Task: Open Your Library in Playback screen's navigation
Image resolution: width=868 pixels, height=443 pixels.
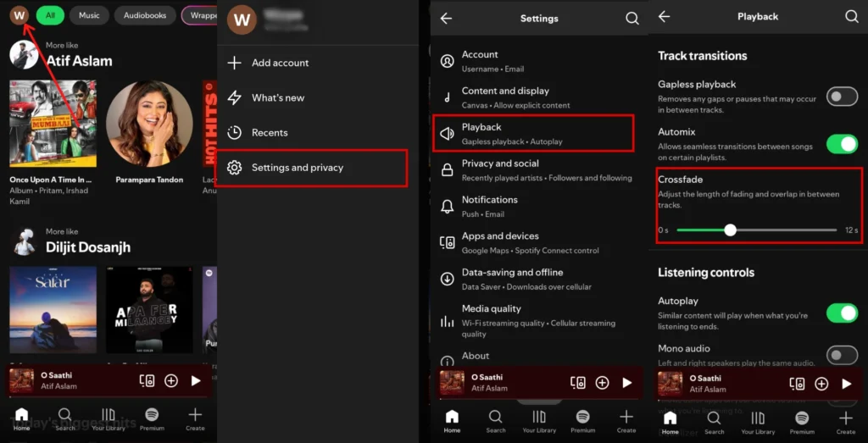Action: 758,423
